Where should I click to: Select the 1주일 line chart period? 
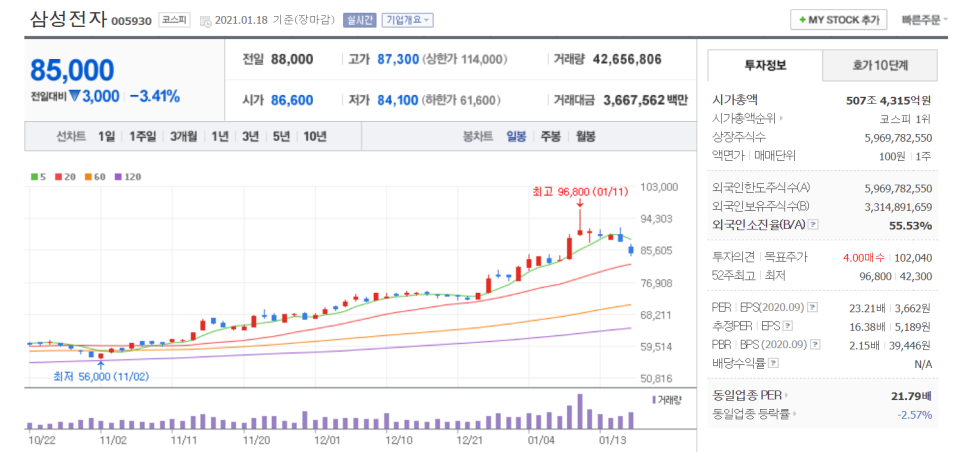(142, 137)
